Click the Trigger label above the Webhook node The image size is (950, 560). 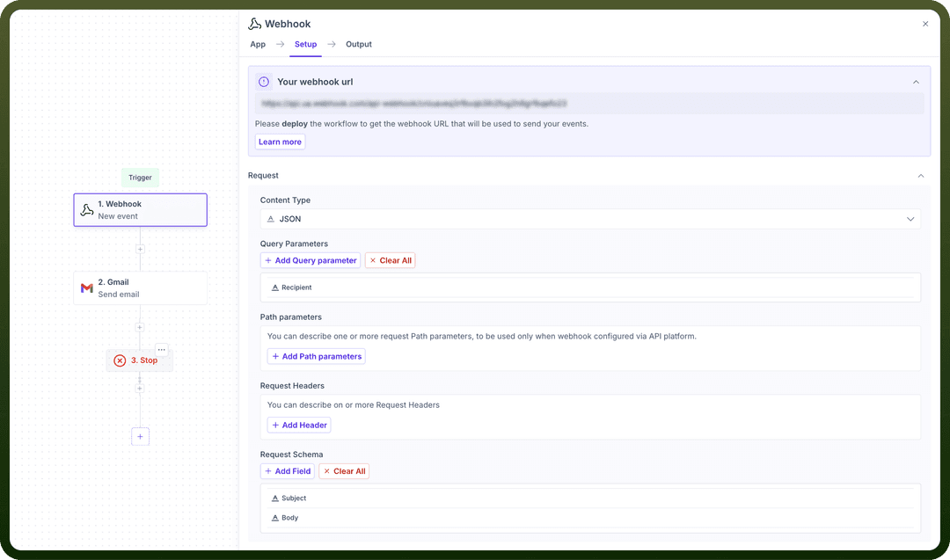140,178
